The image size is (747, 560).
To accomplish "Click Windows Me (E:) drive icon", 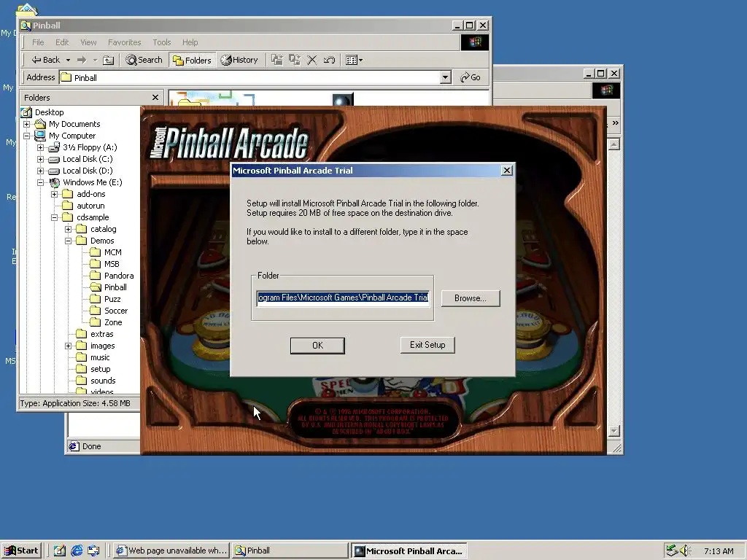I will (54, 182).
